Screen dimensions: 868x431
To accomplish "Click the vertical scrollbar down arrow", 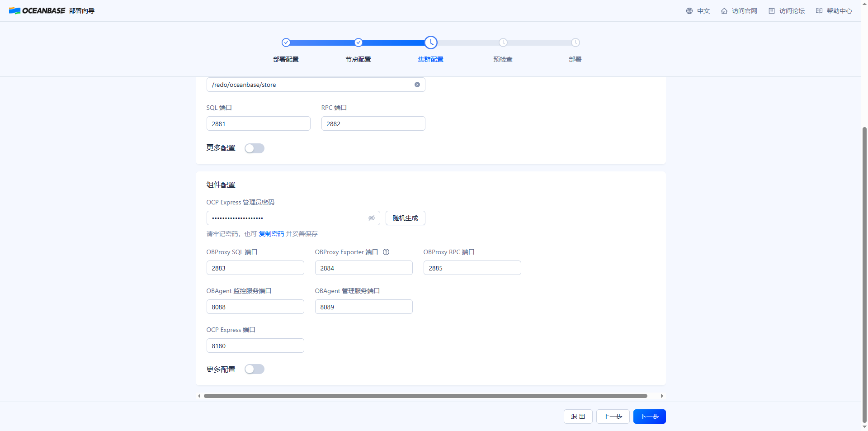I will click(865, 426).
